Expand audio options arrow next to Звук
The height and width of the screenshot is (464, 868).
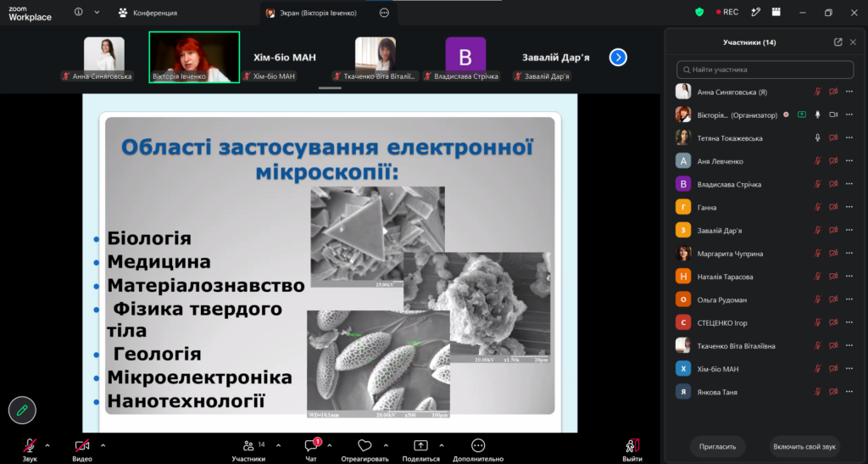47,445
